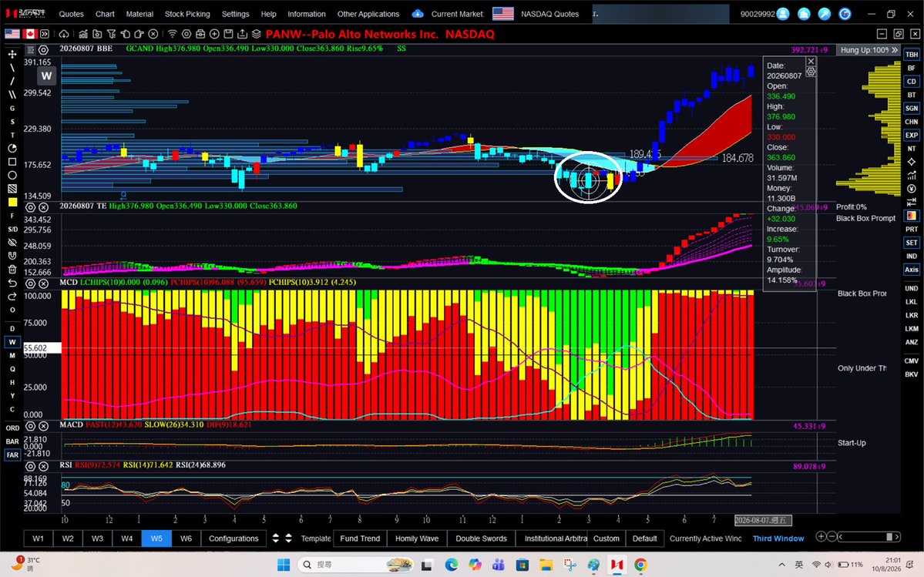
Task: Expand the toolbar double-chevron button
Action: point(45,34)
